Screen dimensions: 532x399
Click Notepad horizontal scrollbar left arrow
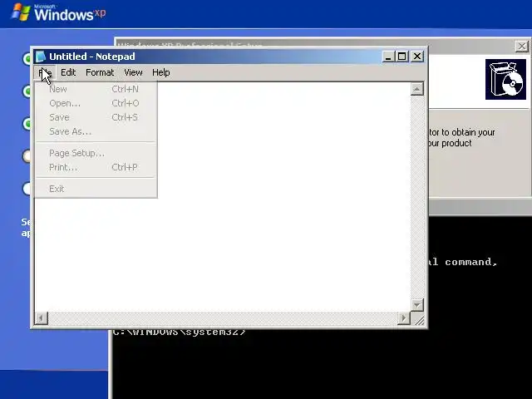pos(42,318)
